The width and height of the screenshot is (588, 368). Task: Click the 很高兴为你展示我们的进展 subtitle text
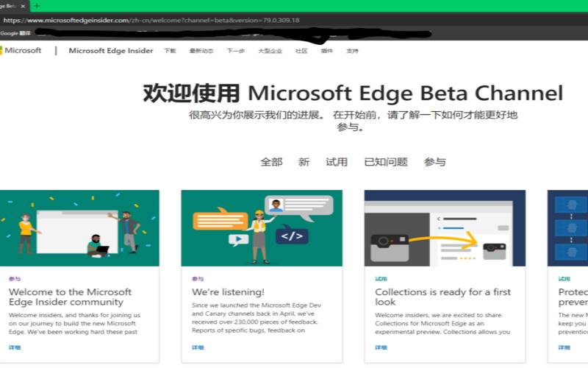(x=353, y=121)
